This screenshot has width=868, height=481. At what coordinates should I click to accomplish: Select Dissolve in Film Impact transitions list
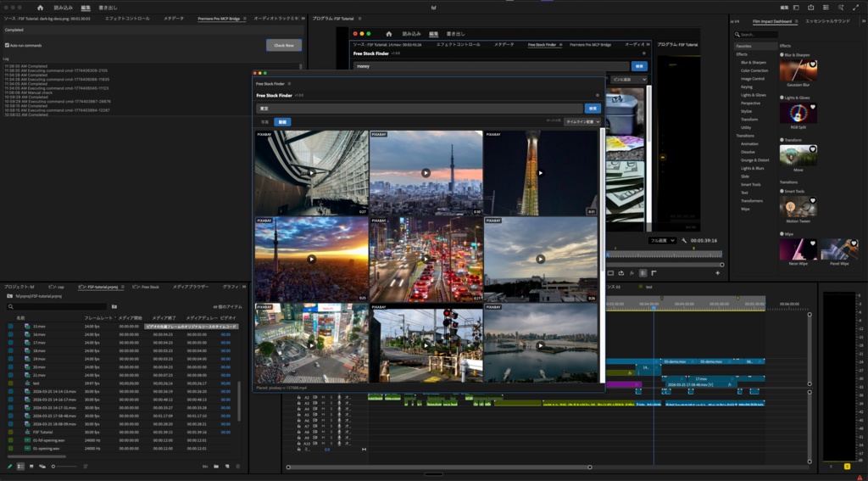(748, 152)
